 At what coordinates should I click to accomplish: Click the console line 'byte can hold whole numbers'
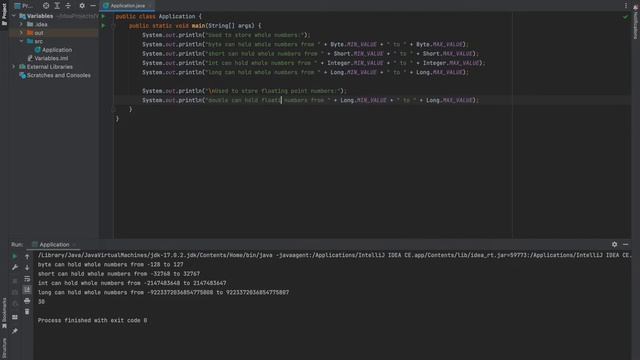point(110,264)
